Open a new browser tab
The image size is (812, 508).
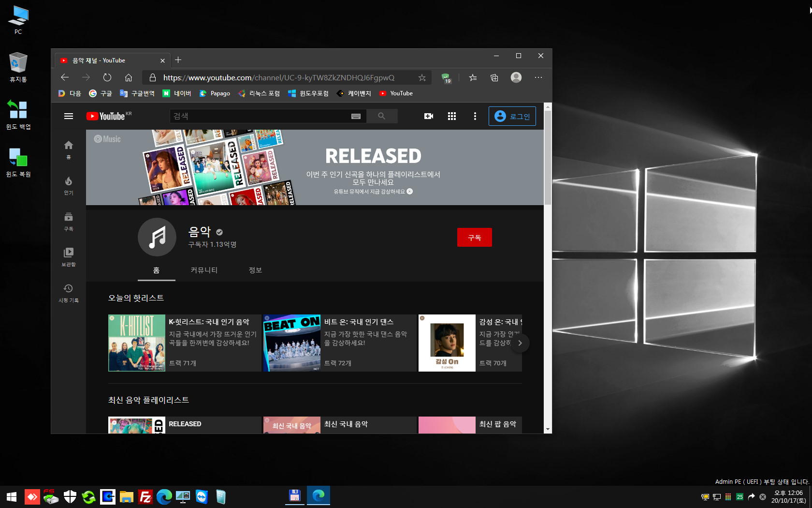point(178,60)
